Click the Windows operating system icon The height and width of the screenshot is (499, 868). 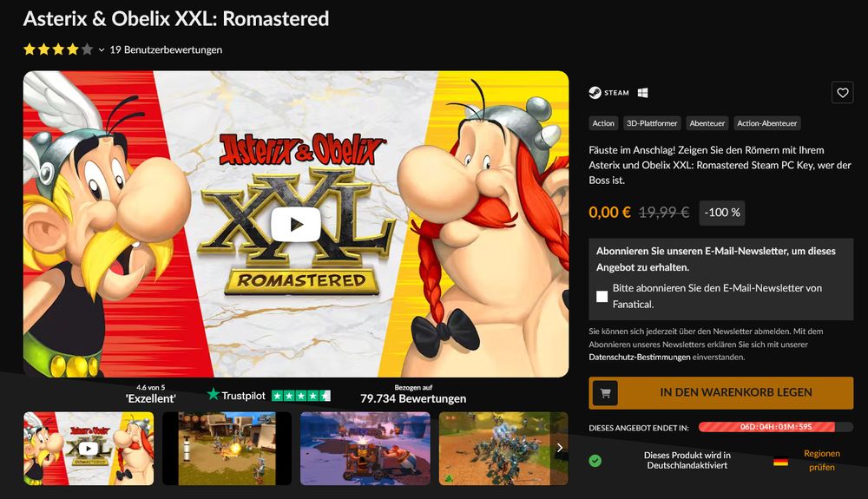(x=642, y=93)
